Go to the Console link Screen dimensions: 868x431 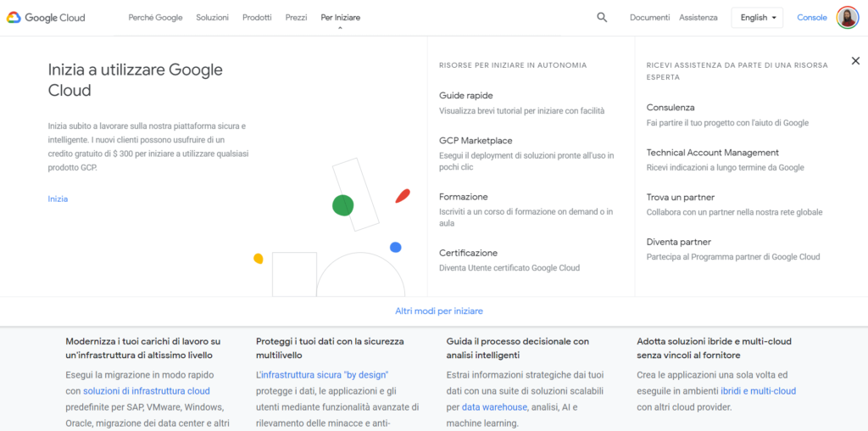[x=812, y=18]
